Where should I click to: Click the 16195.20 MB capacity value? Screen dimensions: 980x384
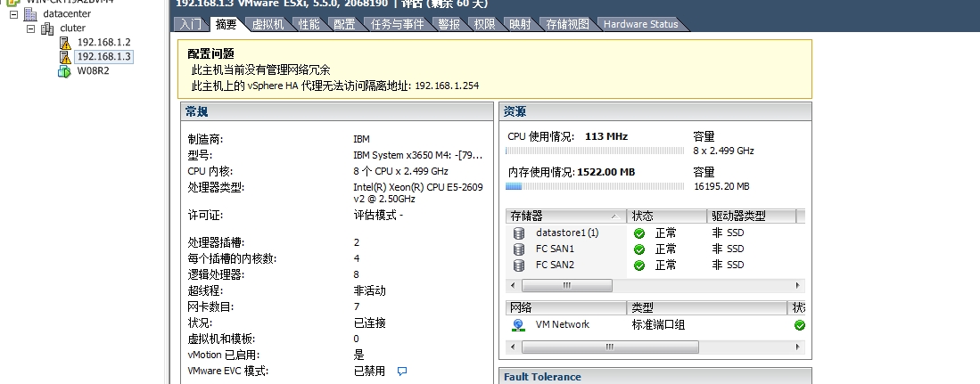[x=721, y=186]
